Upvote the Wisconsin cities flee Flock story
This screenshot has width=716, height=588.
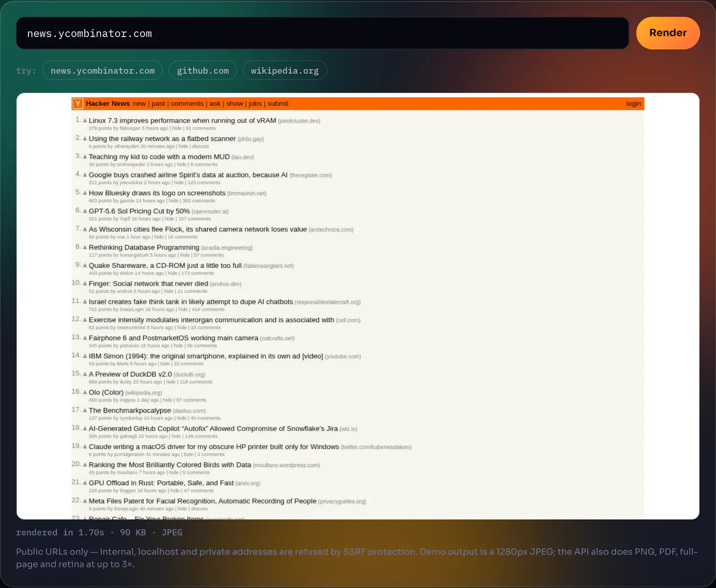click(85, 229)
